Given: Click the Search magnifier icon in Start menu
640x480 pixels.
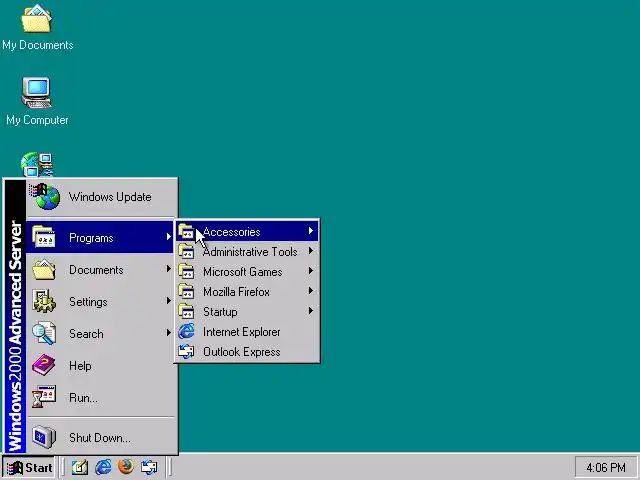Looking at the screenshot, I should (44, 333).
